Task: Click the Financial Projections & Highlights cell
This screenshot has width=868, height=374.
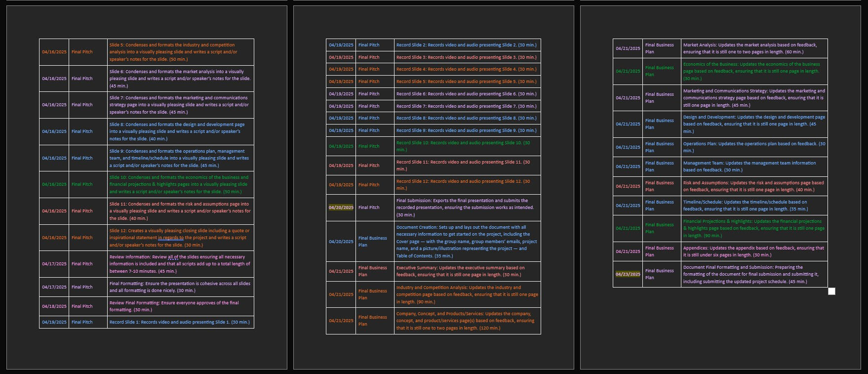Action: pyautogui.click(x=753, y=228)
